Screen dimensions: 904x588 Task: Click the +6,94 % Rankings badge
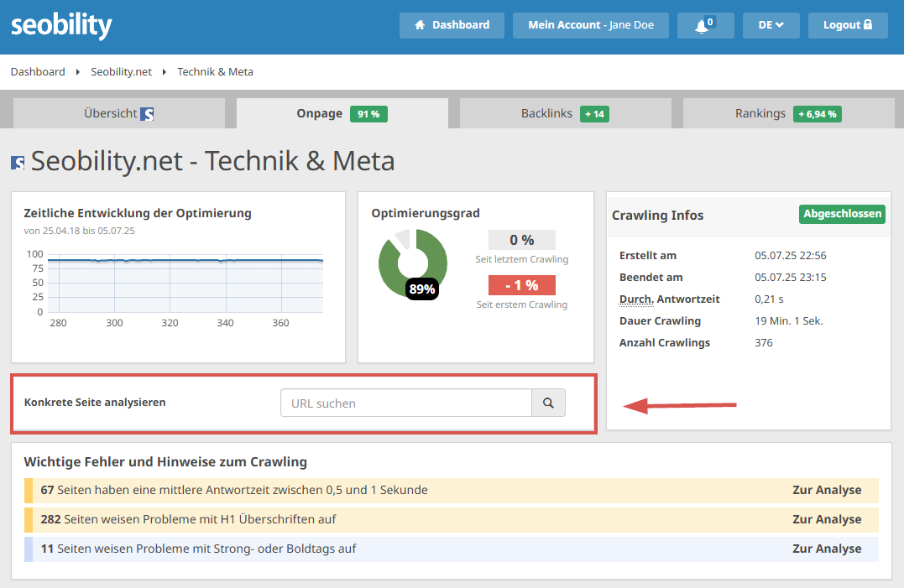pos(817,114)
